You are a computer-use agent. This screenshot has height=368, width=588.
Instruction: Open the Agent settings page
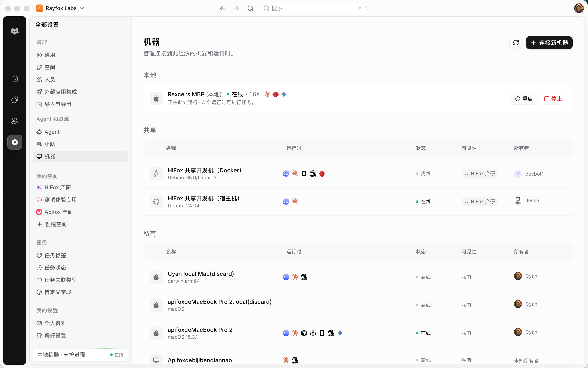(80, 132)
